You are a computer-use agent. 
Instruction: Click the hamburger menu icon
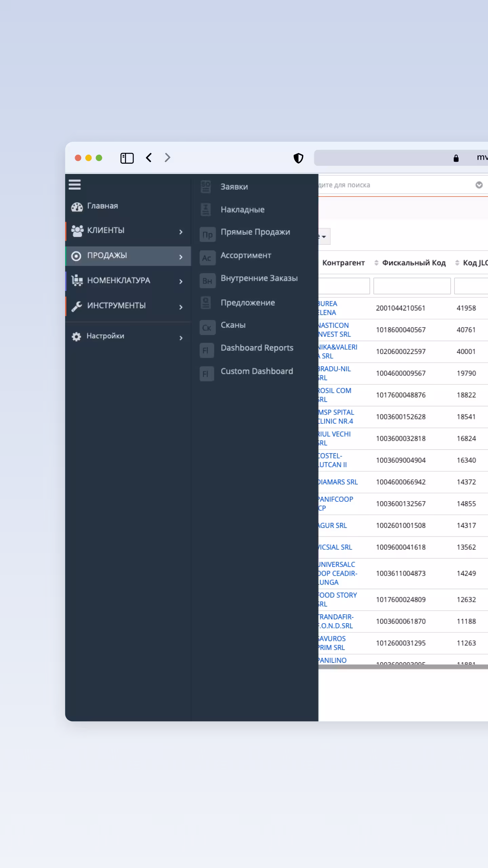click(x=75, y=185)
